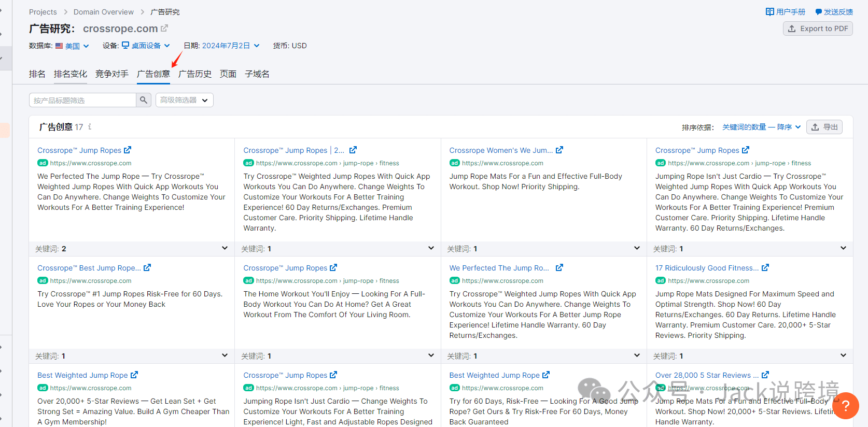Go to Domain Overview breadcrumb
The image size is (868, 427).
tap(104, 12)
